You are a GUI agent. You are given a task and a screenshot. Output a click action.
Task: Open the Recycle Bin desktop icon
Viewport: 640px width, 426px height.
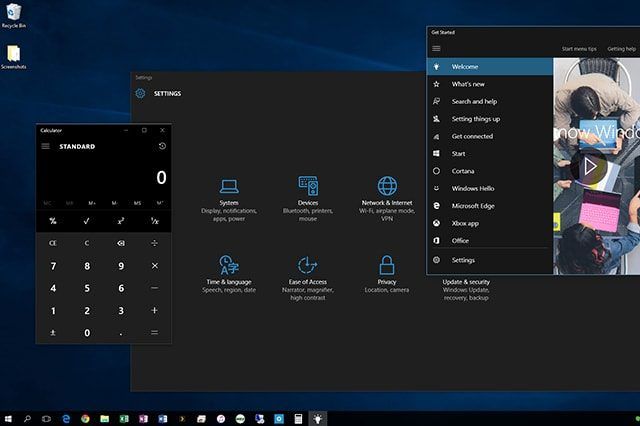click(x=14, y=14)
